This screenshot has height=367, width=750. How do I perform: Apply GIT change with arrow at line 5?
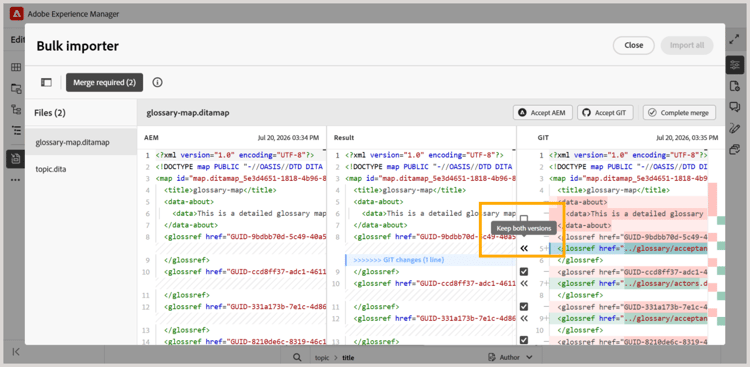point(524,248)
